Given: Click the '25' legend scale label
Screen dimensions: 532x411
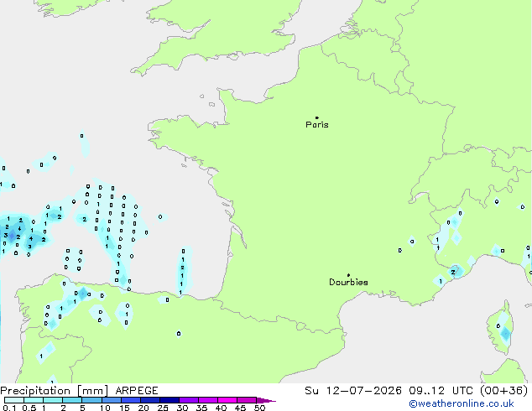Looking at the screenshot, I should pyautogui.click(x=163, y=408).
